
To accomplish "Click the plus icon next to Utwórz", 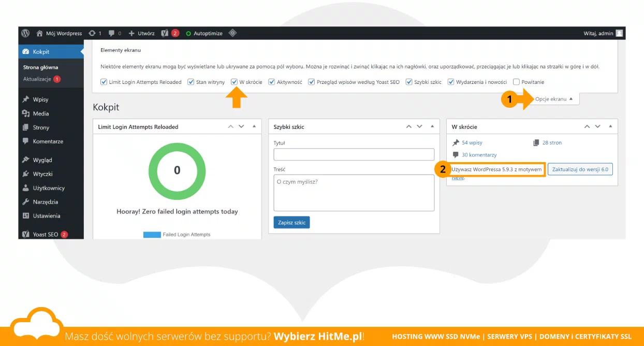I will point(131,33).
